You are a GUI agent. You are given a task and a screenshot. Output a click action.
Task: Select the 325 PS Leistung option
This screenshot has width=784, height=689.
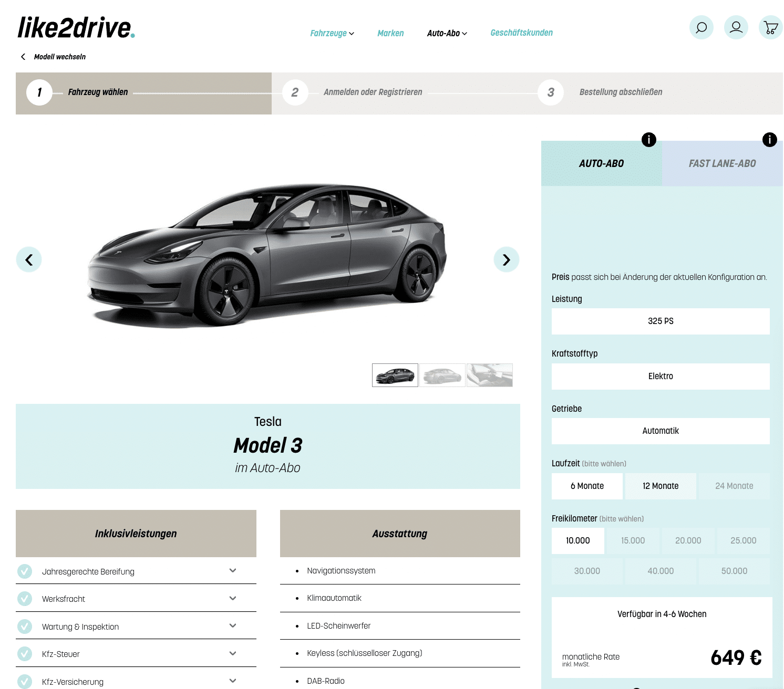click(661, 321)
